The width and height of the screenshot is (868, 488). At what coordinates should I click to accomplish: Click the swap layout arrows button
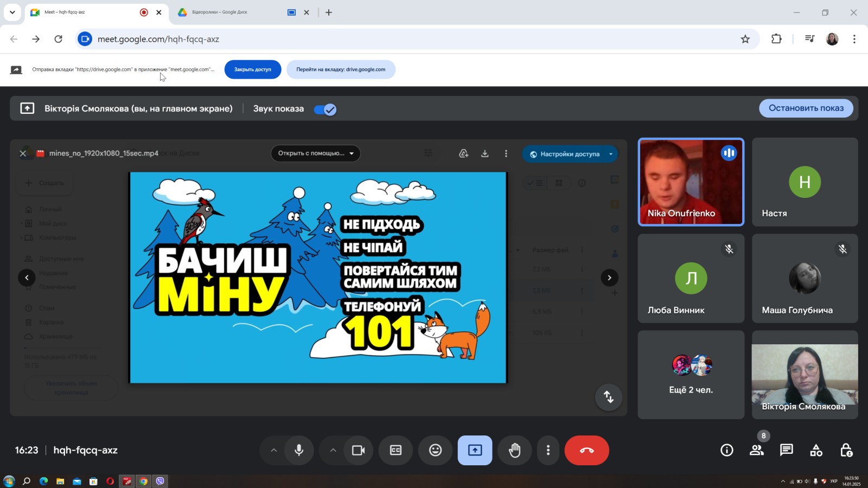coord(609,397)
